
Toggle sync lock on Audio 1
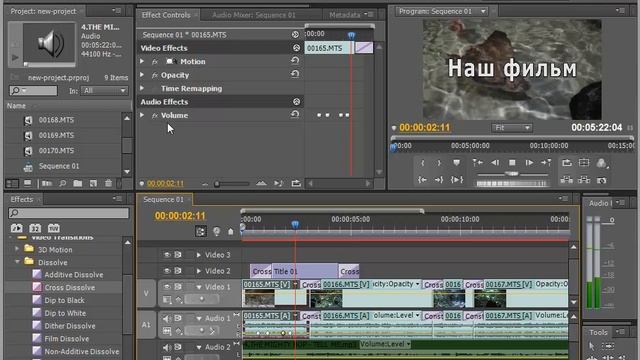tap(178, 318)
